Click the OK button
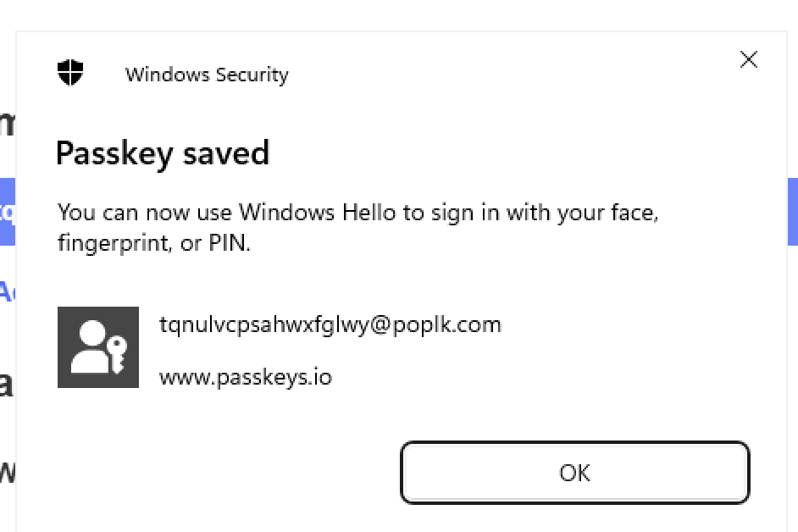798x532 pixels. pyautogui.click(x=574, y=473)
